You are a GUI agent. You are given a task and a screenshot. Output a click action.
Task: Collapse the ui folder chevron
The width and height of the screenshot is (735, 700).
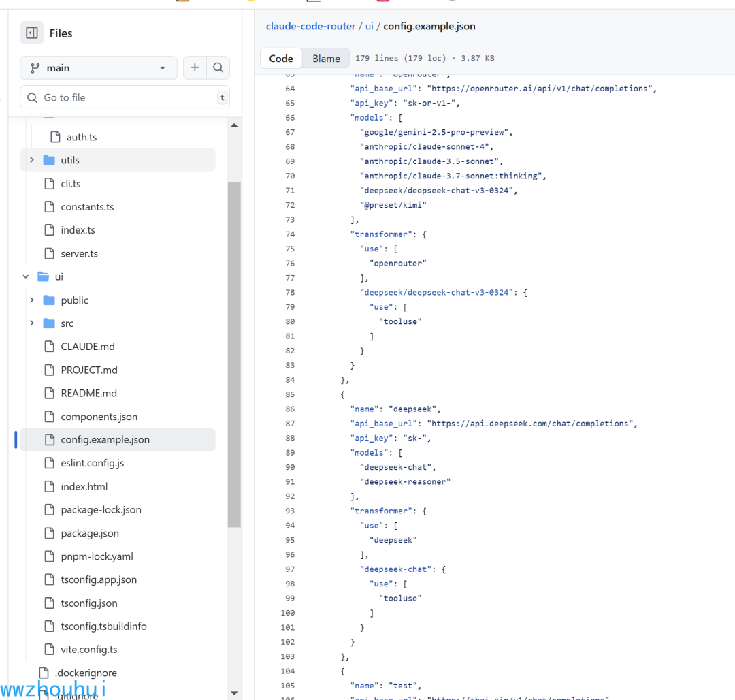26,276
